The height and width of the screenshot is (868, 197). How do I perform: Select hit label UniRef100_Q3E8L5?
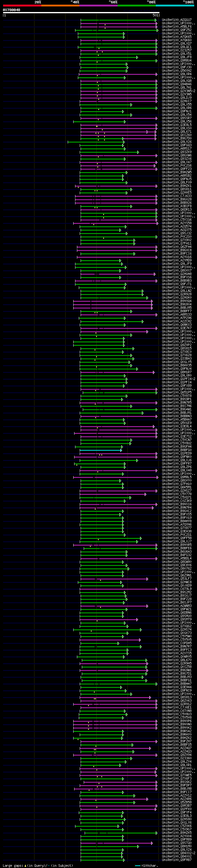(176, 125)
